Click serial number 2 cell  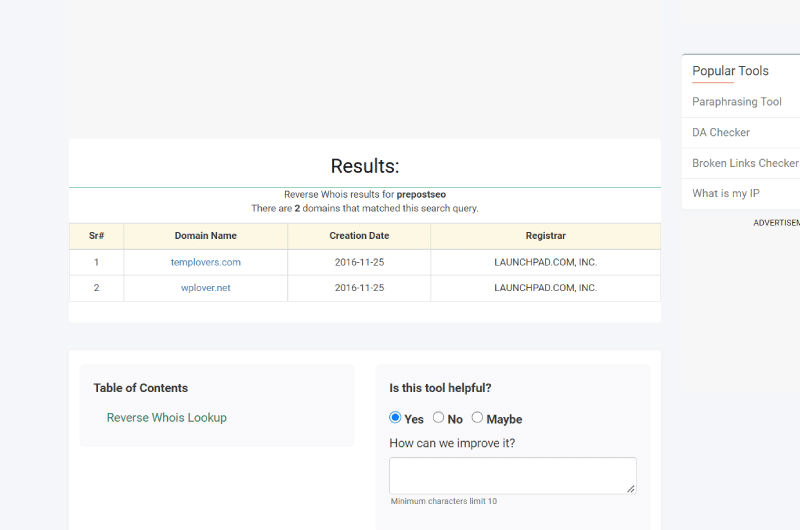point(96,288)
